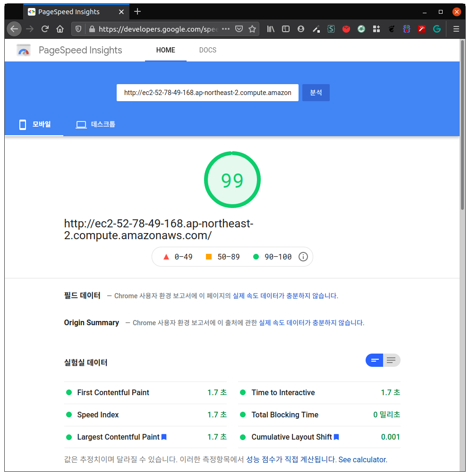Click the green circular sync extension icon

coord(361,29)
